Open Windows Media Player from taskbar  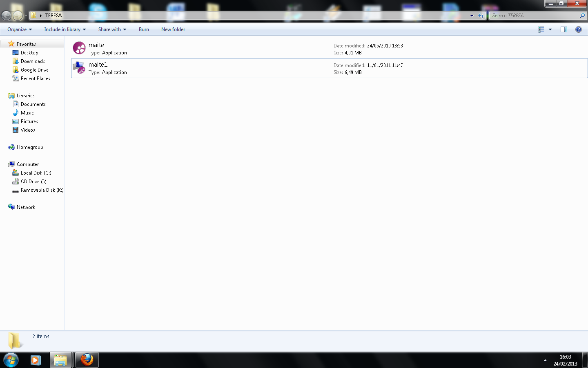tap(36, 360)
